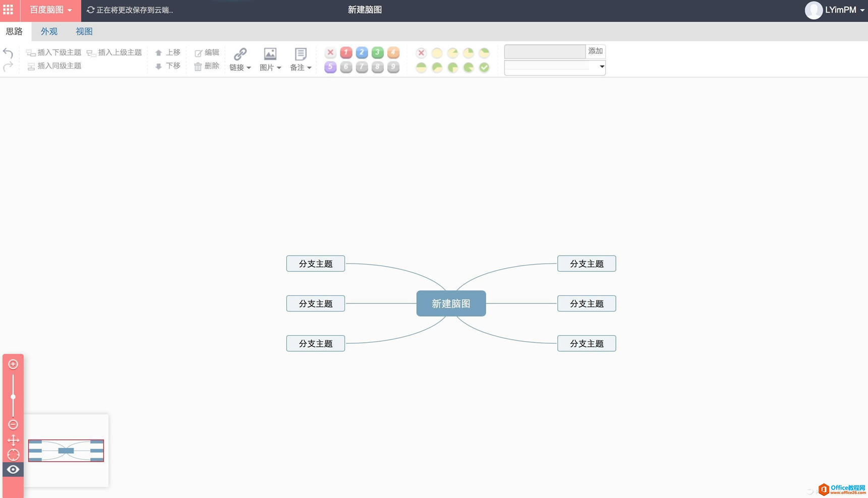868x498 pixels.
Task: Open the combo box below tag input
Action: pyautogui.click(x=555, y=67)
